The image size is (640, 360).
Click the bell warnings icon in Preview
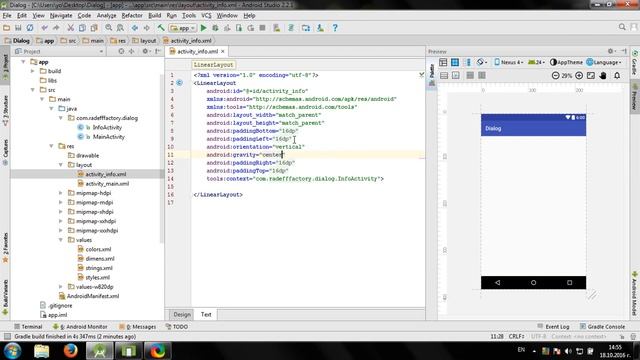pos(617,76)
